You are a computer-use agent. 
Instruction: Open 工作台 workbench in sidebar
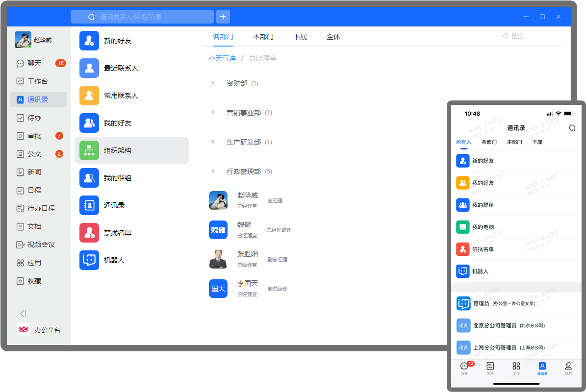point(39,81)
